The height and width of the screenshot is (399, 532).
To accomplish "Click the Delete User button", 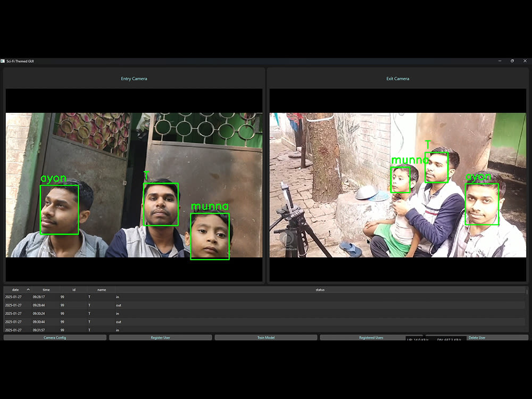I will tap(477, 338).
